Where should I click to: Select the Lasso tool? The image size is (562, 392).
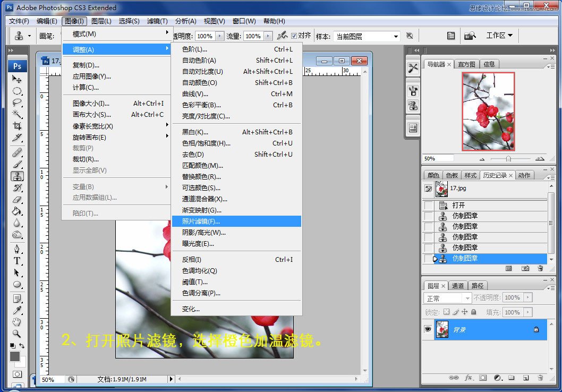coord(17,103)
